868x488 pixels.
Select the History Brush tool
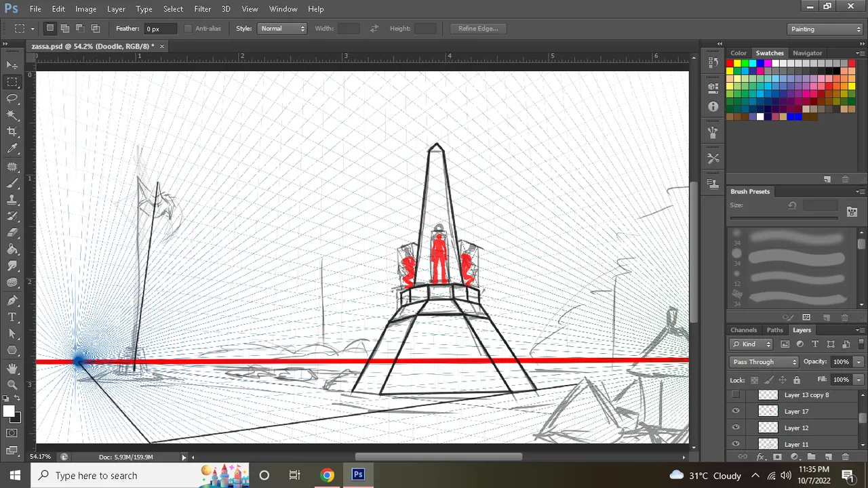pyautogui.click(x=12, y=216)
